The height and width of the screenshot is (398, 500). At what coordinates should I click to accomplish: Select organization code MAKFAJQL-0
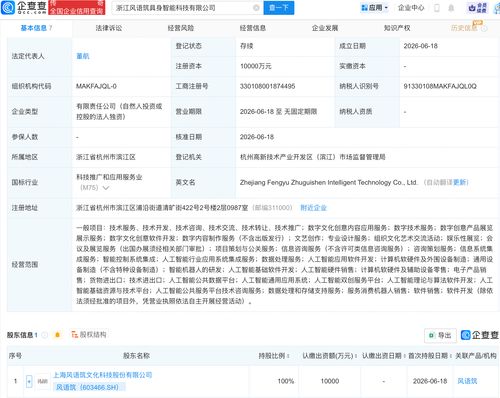coord(96,86)
